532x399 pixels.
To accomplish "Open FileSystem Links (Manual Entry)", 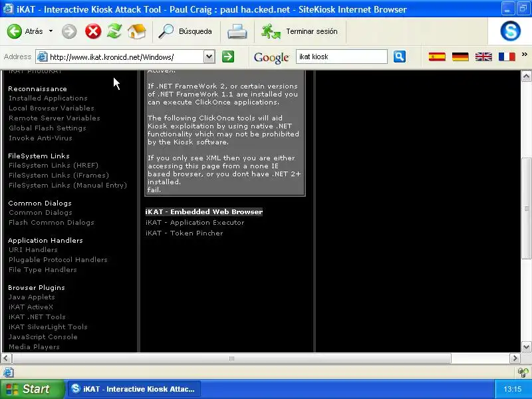I will click(68, 186).
